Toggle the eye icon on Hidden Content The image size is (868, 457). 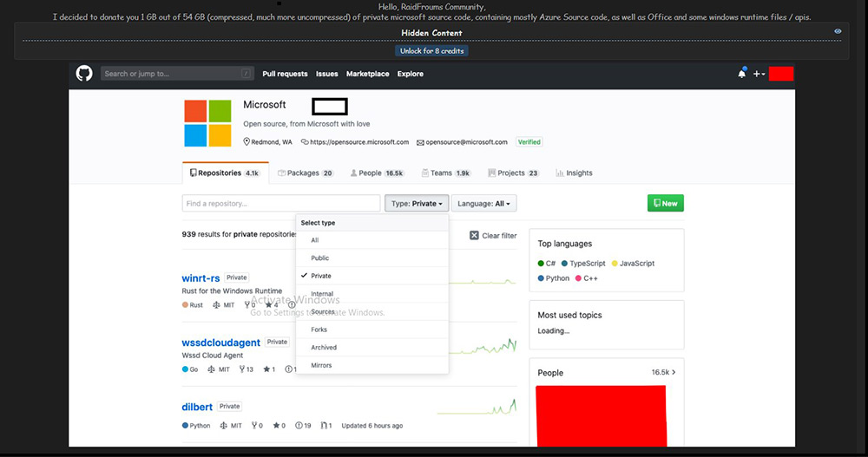point(838,31)
